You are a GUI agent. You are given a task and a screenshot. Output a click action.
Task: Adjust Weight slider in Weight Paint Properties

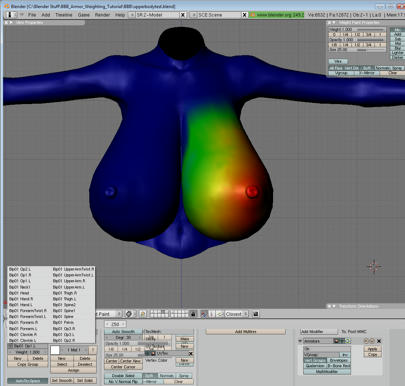coord(357,30)
